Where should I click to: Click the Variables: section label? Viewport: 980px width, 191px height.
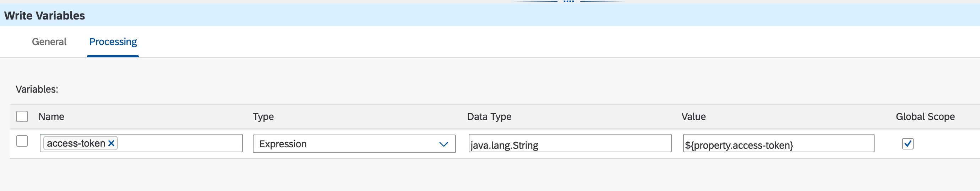click(x=37, y=89)
